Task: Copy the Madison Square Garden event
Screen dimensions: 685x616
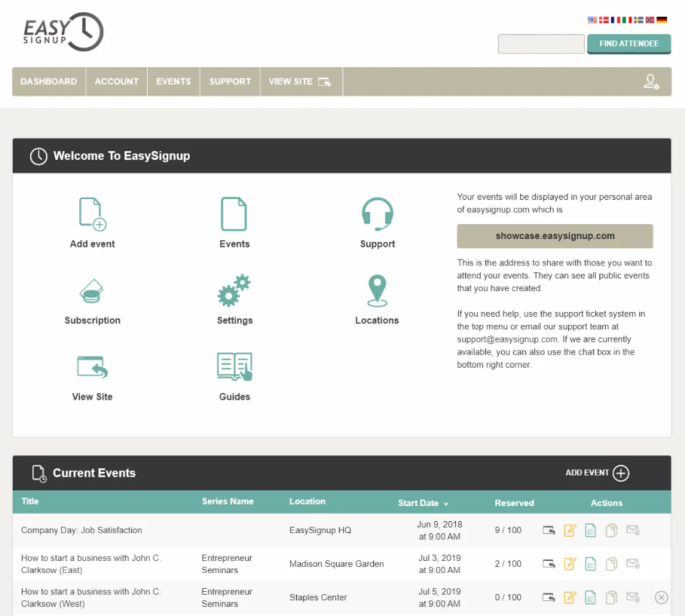Action: tap(611, 564)
